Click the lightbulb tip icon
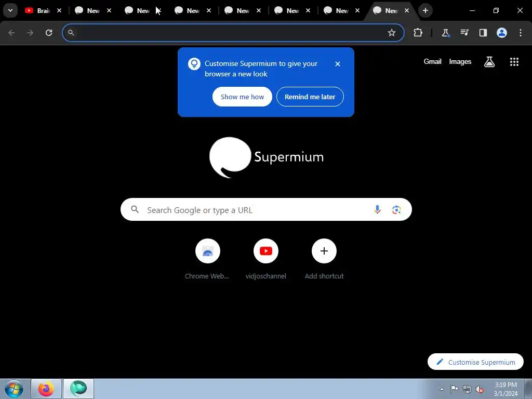The width and height of the screenshot is (532, 399). 194,64
